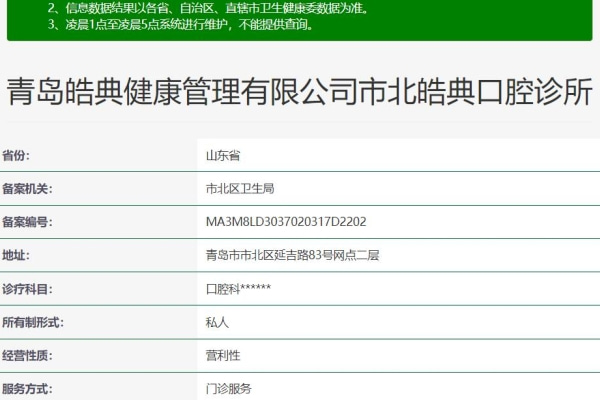Click the ownership value 私人

pos(217,322)
